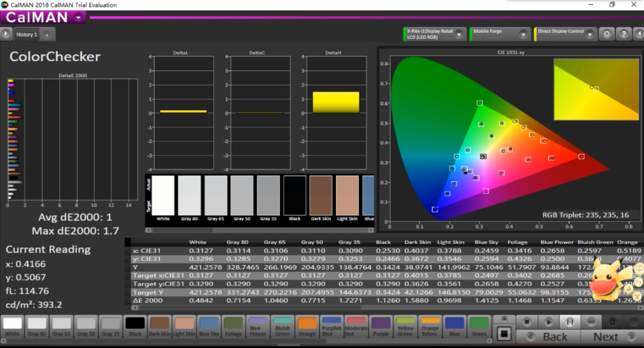Viewport: 644px width, 348px height.
Task: Add a new history tab
Action: point(47,35)
